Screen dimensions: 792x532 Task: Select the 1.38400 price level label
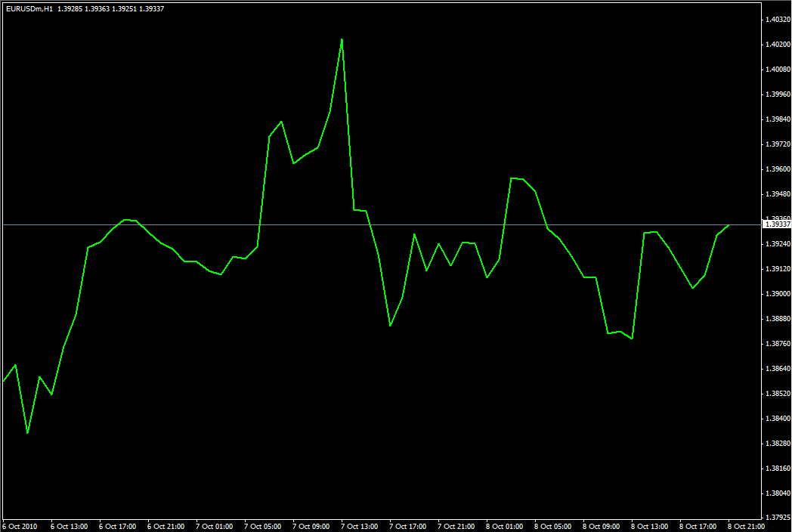[x=778, y=419]
